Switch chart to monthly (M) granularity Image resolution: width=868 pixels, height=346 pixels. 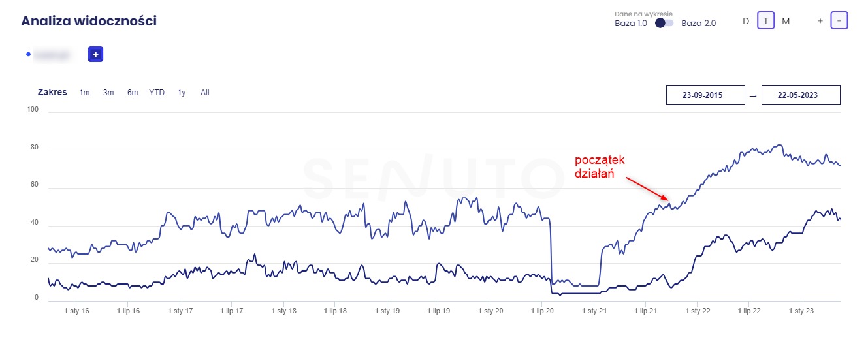coord(786,21)
